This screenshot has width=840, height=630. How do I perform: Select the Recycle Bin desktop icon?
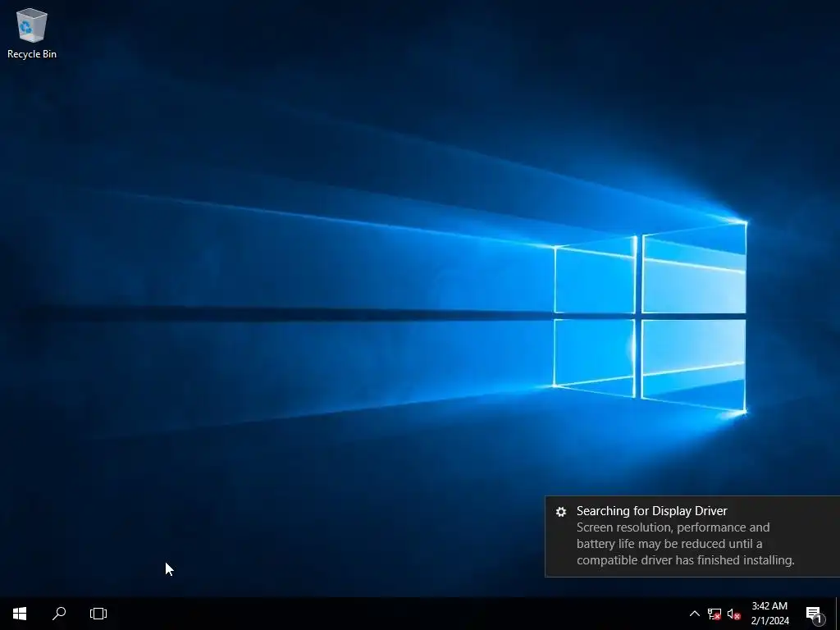pyautogui.click(x=32, y=33)
